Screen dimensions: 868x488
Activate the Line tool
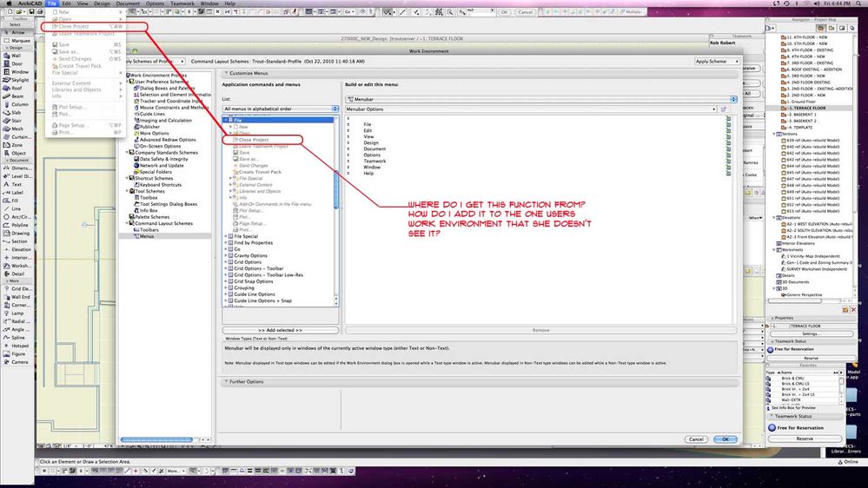[x=17, y=208]
